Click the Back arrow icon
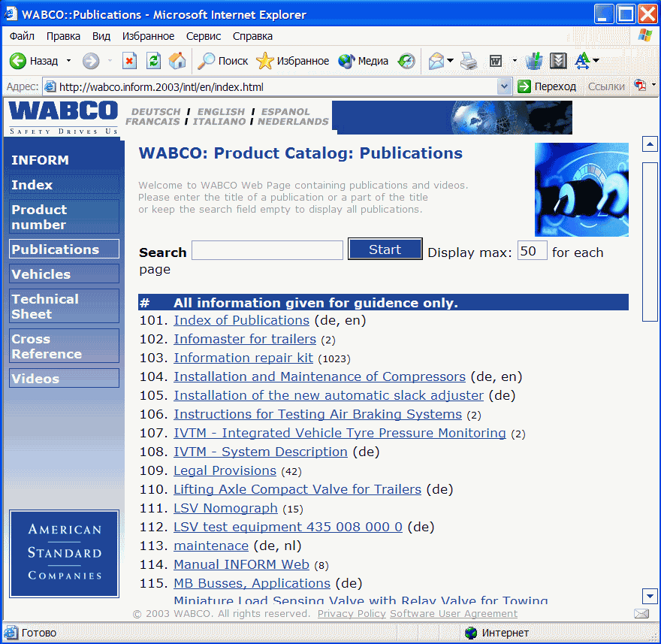This screenshot has width=661, height=644. [18, 61]
